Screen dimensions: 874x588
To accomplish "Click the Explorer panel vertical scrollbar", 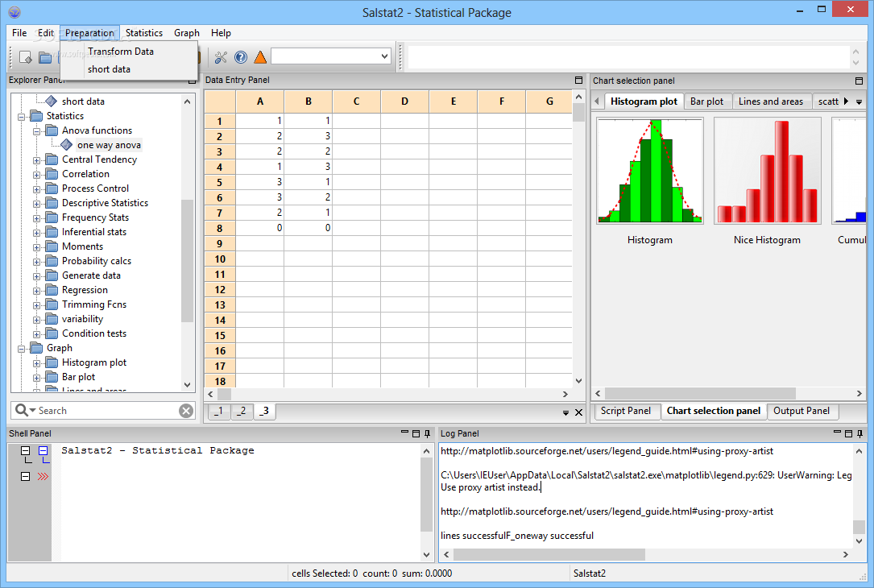I will pos(187,261).
